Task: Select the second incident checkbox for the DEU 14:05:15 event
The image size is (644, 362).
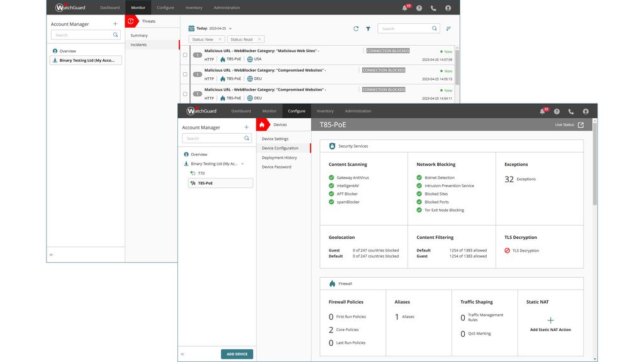Action: click(185, 74)
